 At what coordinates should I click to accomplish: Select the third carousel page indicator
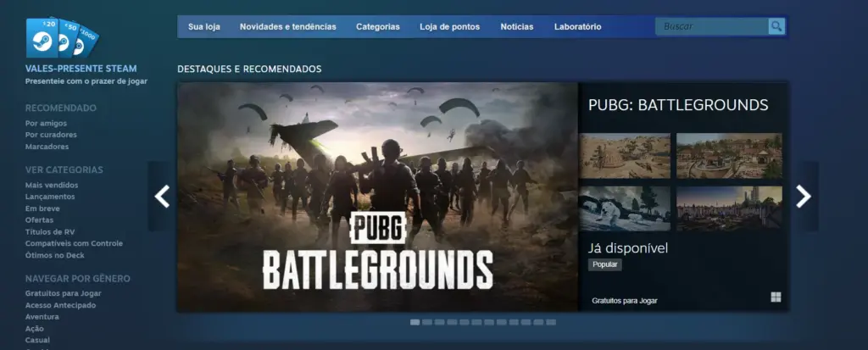coord(439,322)
